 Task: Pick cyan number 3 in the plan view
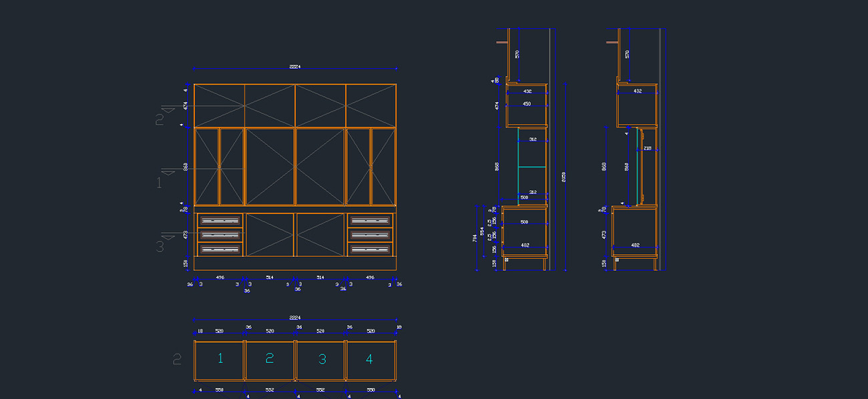click(322, 359)
